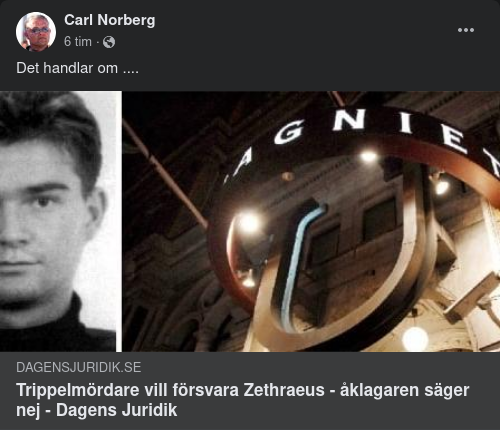This screenshot has height=430, width=500.
Task: Click the black-and-white portrait in the preview
Action: click(x=60, y=221)
